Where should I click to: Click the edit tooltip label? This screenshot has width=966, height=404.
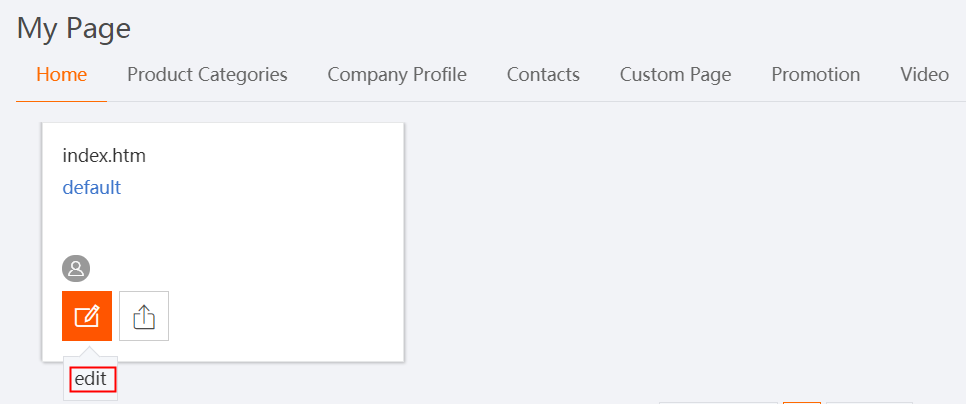(x=91, y=379)
